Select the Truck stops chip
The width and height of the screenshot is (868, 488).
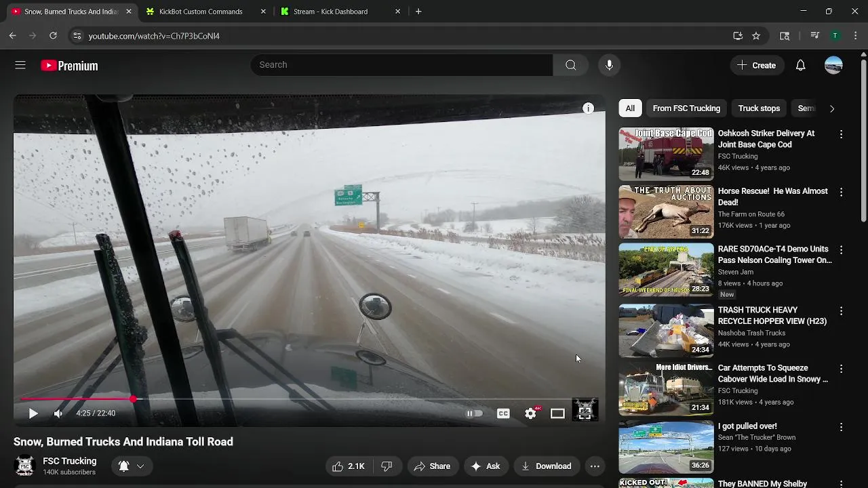[x=759, y=108]
